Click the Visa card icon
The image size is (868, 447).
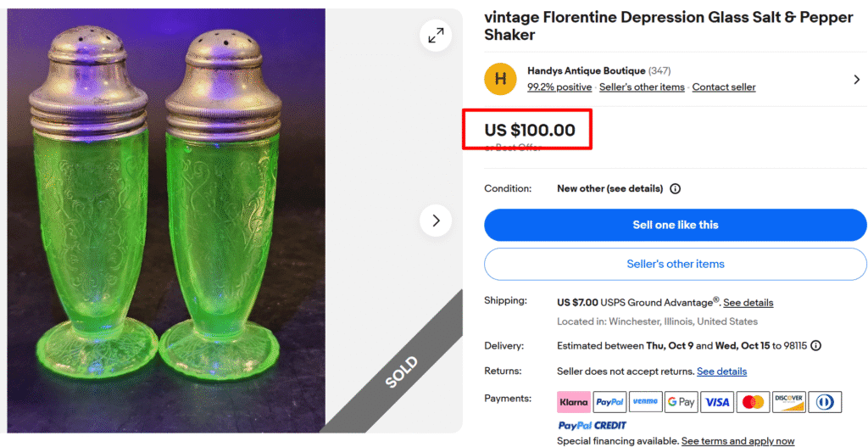coord(716,402)
